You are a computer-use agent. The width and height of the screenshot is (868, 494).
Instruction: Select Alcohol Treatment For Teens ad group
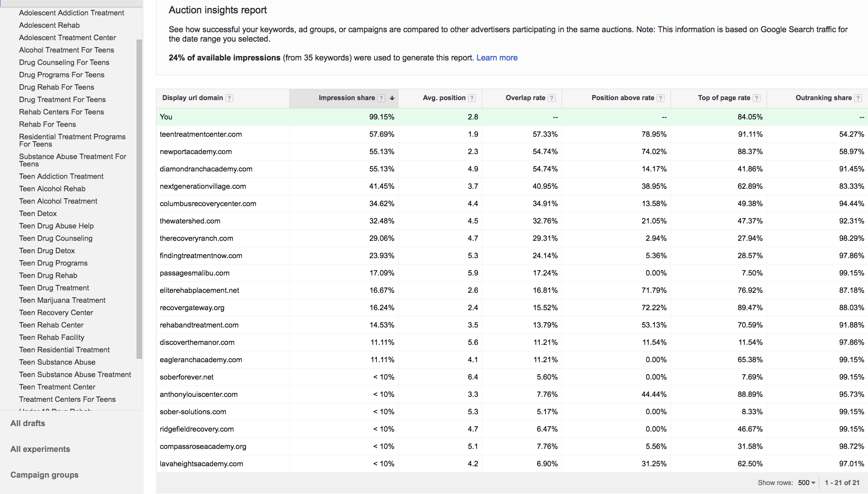[x=66, y=50]
